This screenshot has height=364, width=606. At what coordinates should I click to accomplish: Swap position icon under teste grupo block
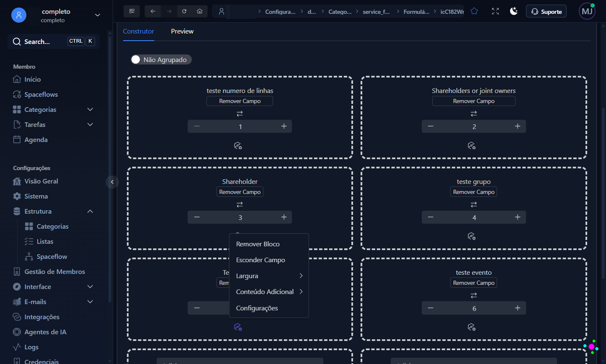click(474, 204)
